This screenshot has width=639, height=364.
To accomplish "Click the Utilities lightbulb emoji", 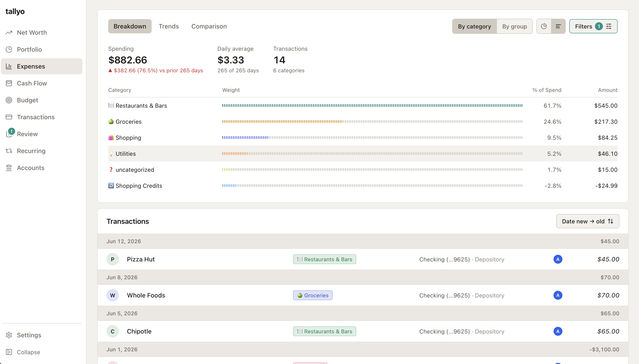I will tap(111, 154).
